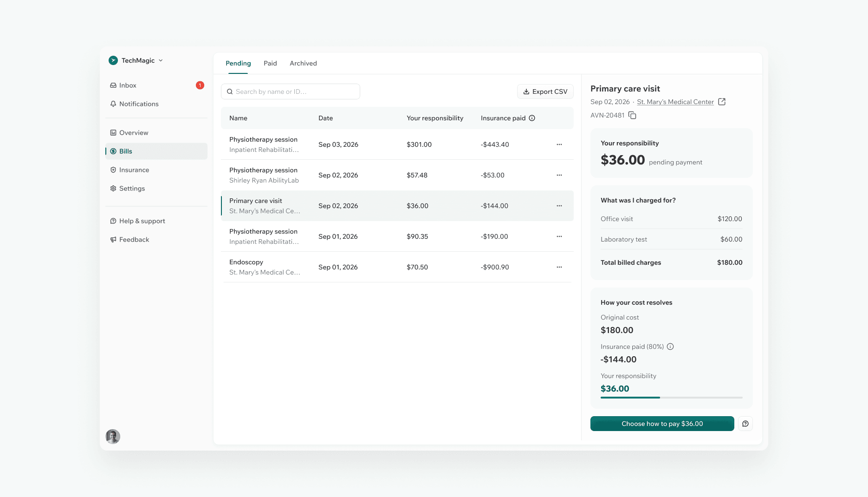Image resolution: width=868 pixels, height=497 pixels.
Task: Click Choose how to pay $36.00
Action: click(x=662, y=424)
